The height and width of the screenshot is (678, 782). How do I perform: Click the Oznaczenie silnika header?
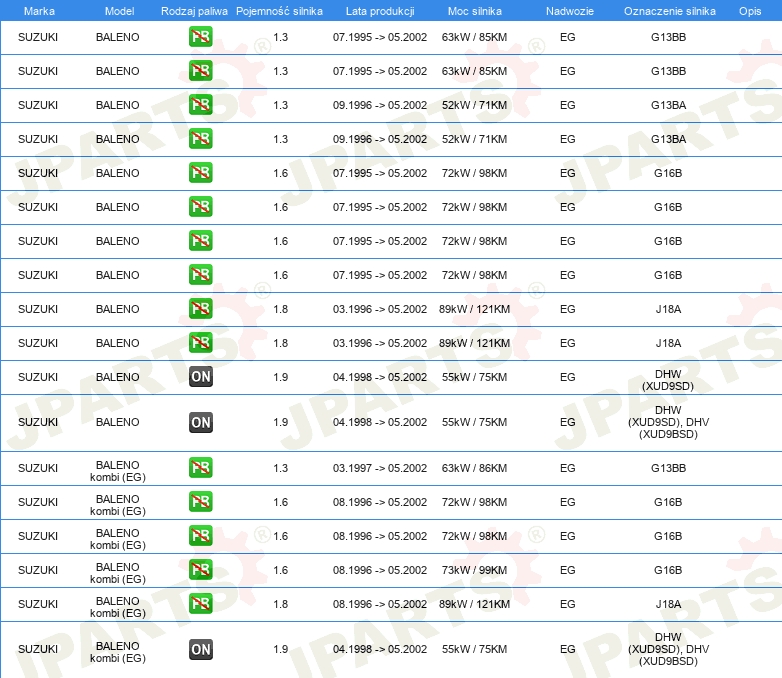pyautogui.click(x=670, y=11)
